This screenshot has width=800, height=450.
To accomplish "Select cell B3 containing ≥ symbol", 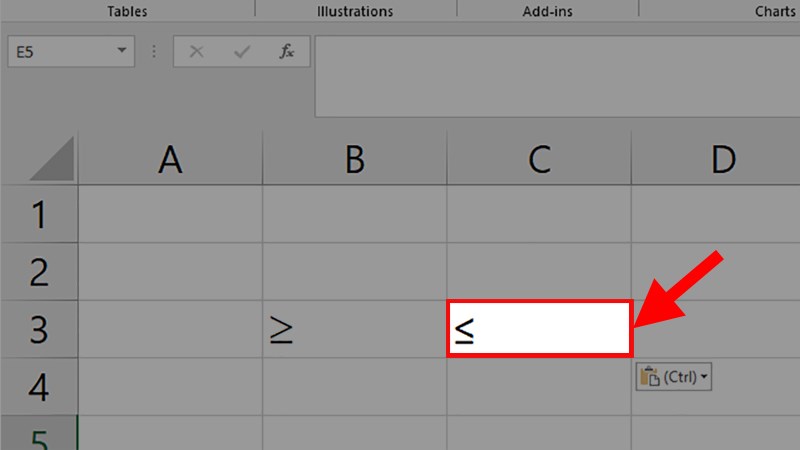I will pos(355,329).
